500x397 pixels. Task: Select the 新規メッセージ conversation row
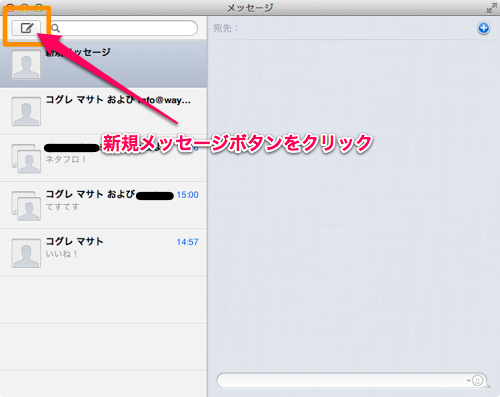(103, 64)
